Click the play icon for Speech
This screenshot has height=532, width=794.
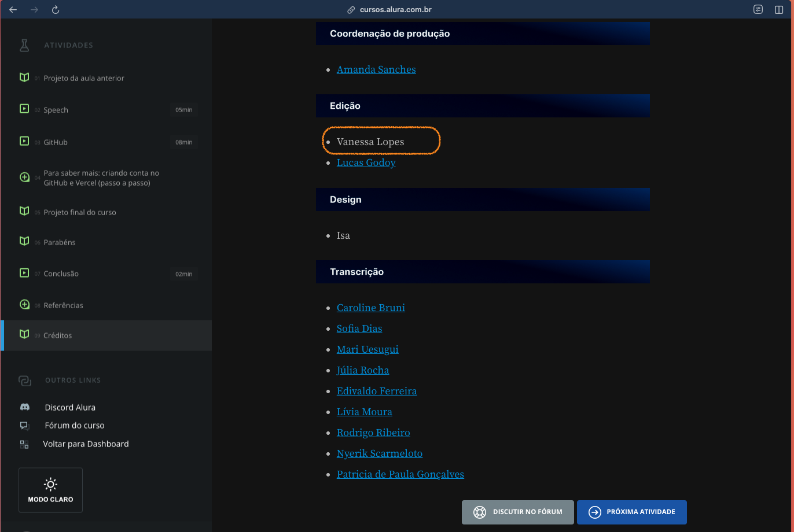[x=24, y=109]
